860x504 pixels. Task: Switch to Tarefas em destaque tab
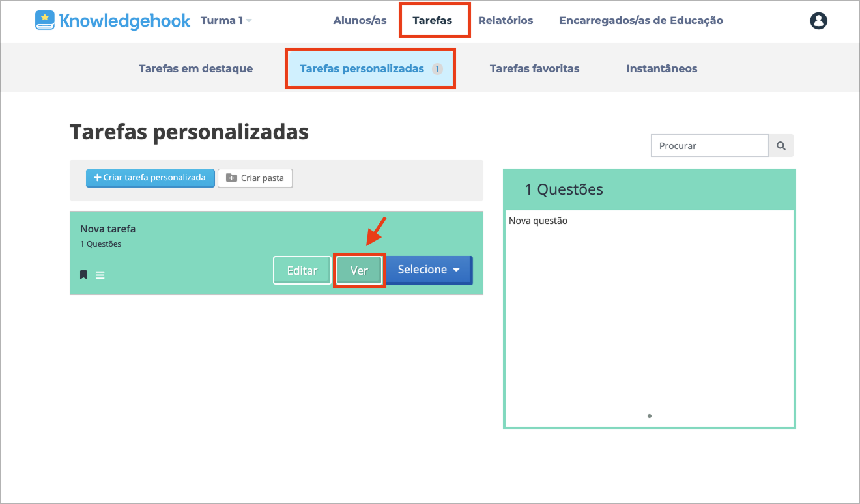(196, 68)
